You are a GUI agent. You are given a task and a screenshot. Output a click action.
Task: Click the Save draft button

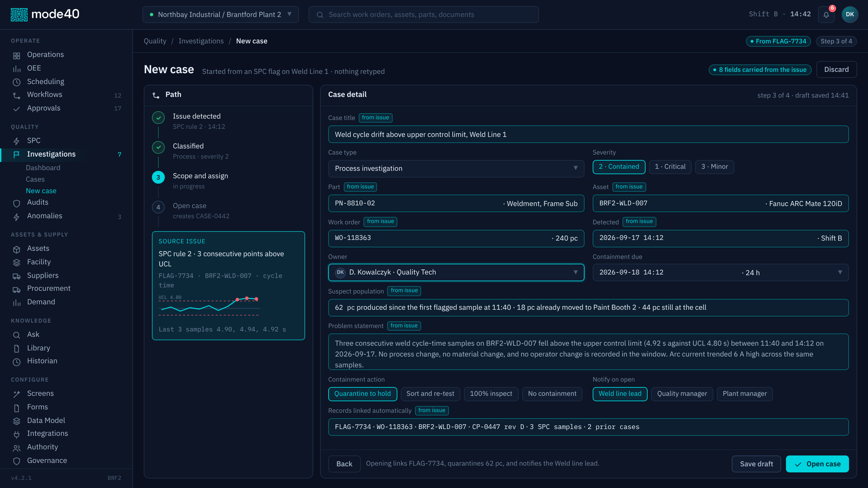click(756, 464)
